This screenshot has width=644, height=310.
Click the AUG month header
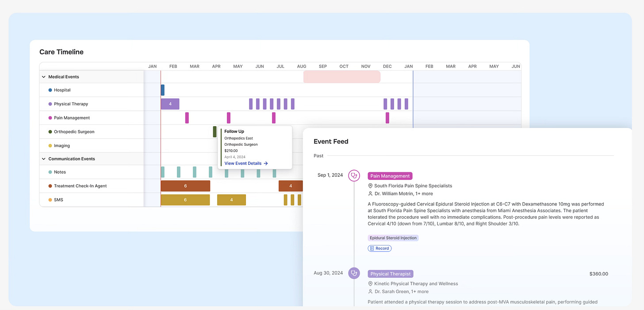[302, 66]
